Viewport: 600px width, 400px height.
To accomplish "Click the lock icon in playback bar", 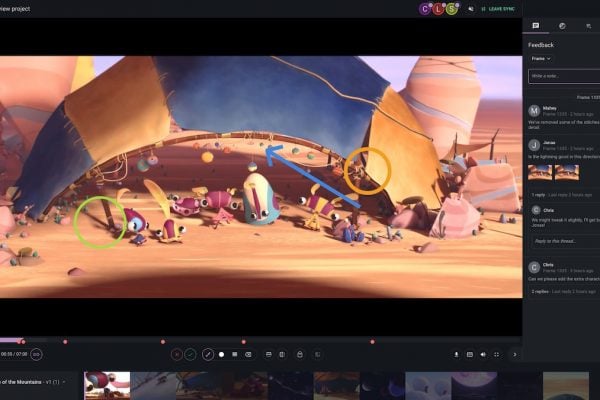I will pos(300,355).
